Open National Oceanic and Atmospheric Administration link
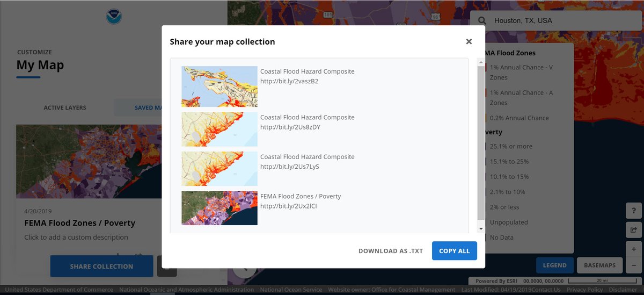The image size is (644, 295). click(187, 290)
